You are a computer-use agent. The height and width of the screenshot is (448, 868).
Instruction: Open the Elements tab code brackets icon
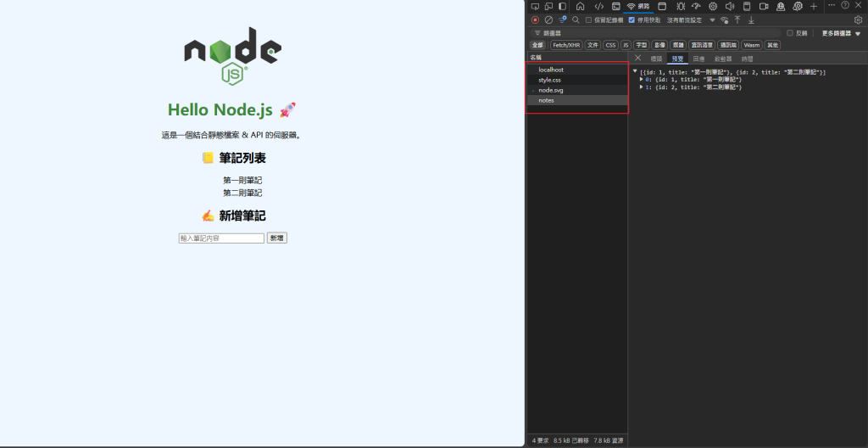click(x=598, y=6)
